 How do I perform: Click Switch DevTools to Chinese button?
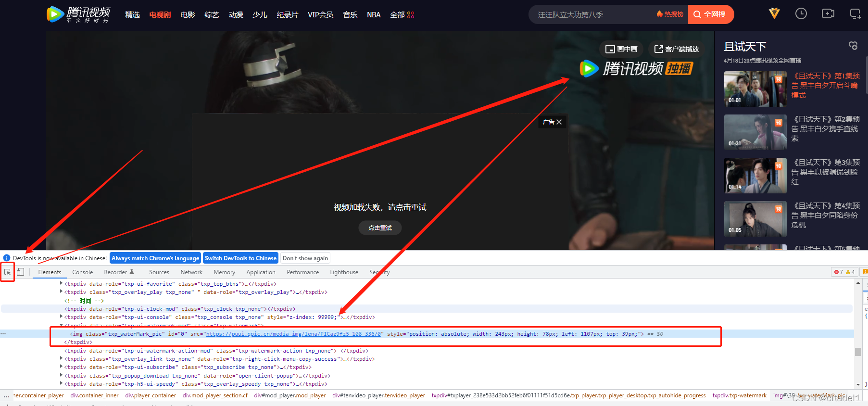click(x=240, y=258)
